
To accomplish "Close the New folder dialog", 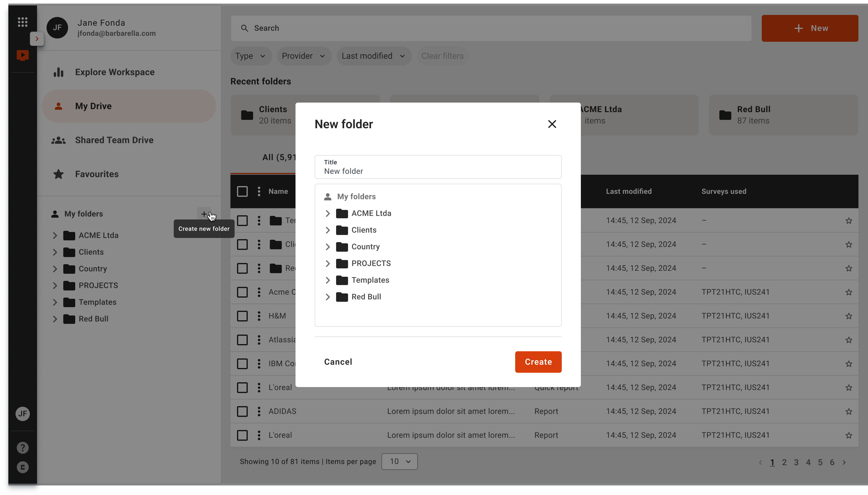I will click(x=552, y=124).
